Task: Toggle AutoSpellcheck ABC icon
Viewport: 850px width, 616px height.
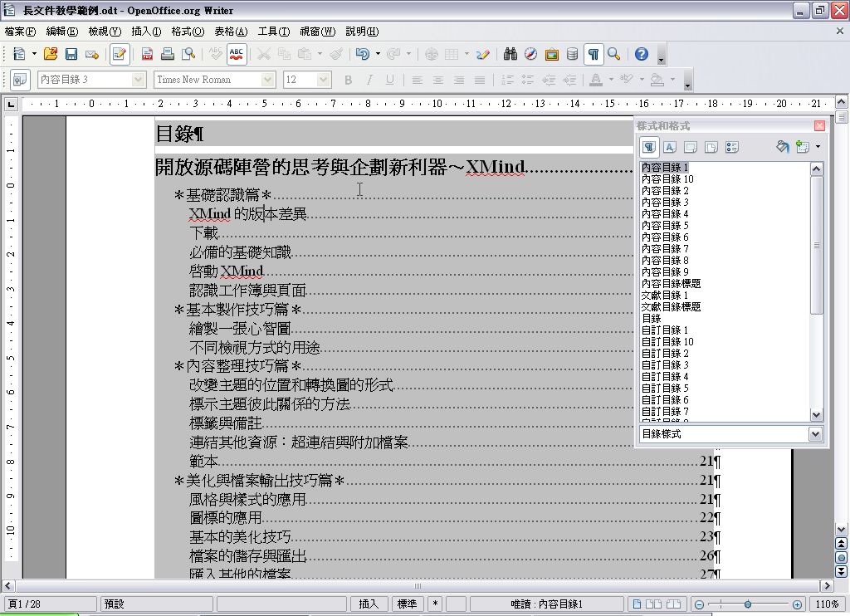Action: 237,54
